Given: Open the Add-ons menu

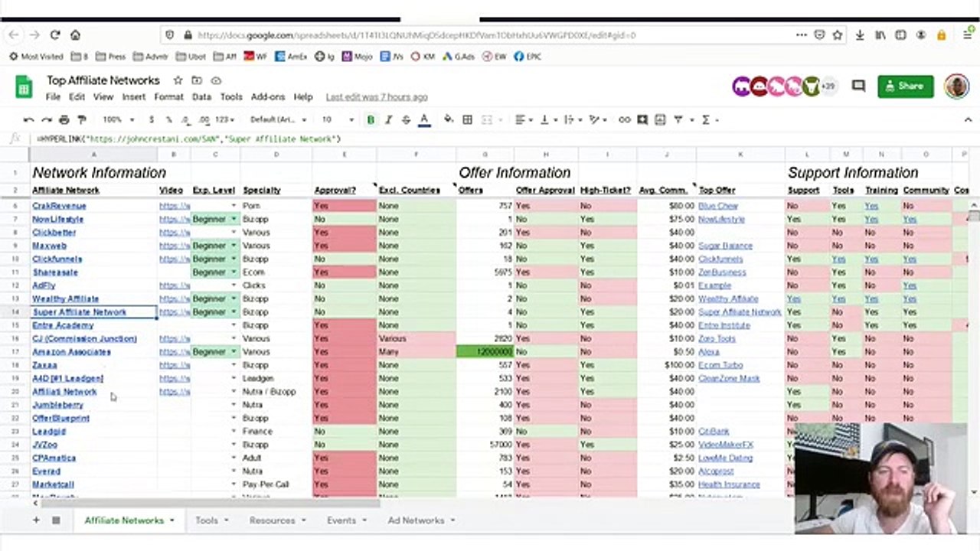Looking at the screenshot, I should [x=268, y=97].
